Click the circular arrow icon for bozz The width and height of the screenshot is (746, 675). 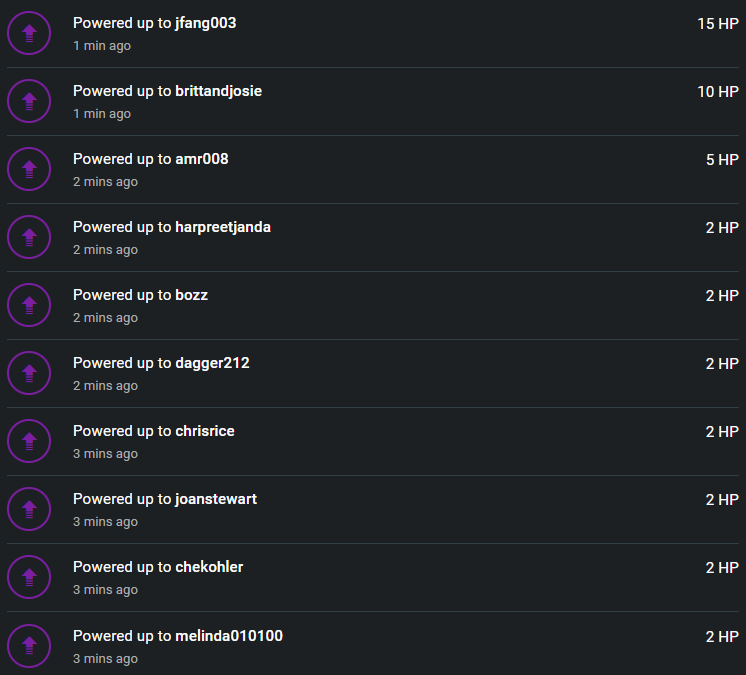pyautogui.click(x=29, y=305)
